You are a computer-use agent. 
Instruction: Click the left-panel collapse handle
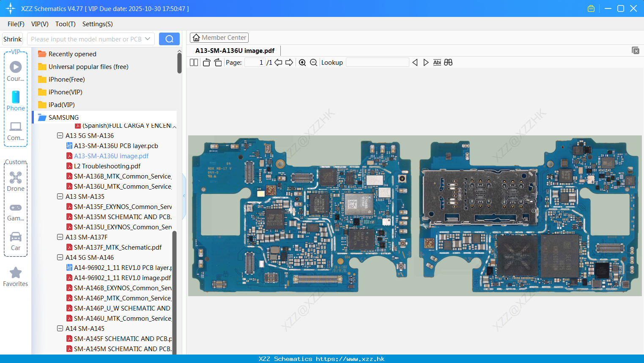point(184,196)
